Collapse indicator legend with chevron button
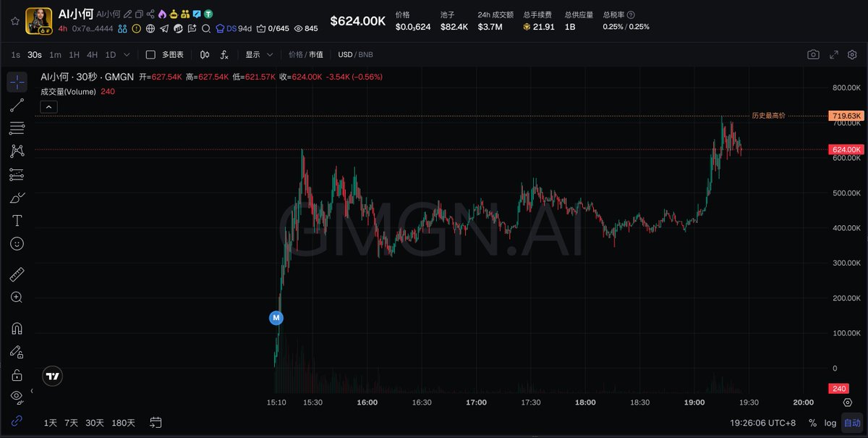 [48, 107]
